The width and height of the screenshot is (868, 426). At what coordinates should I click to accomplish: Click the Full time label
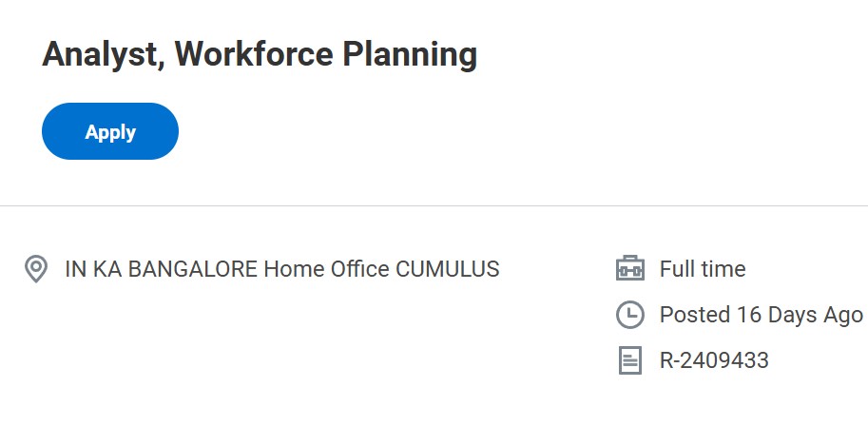point(703,269)
